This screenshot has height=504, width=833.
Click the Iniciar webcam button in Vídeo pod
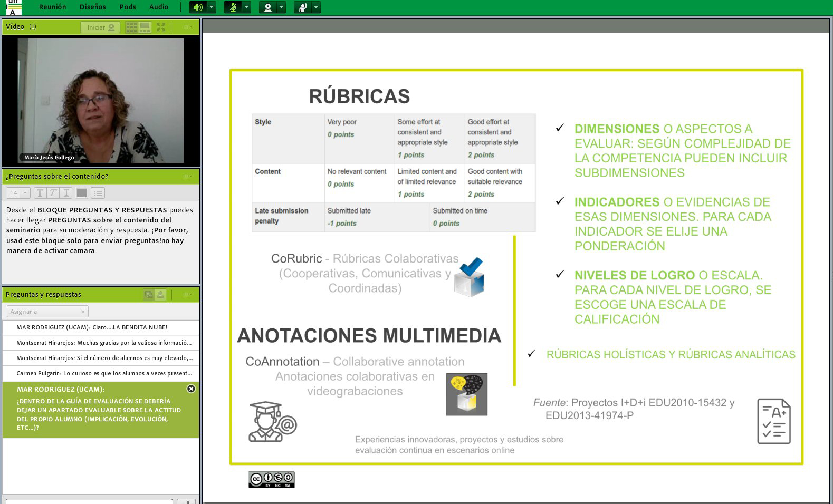coord(100,27)
